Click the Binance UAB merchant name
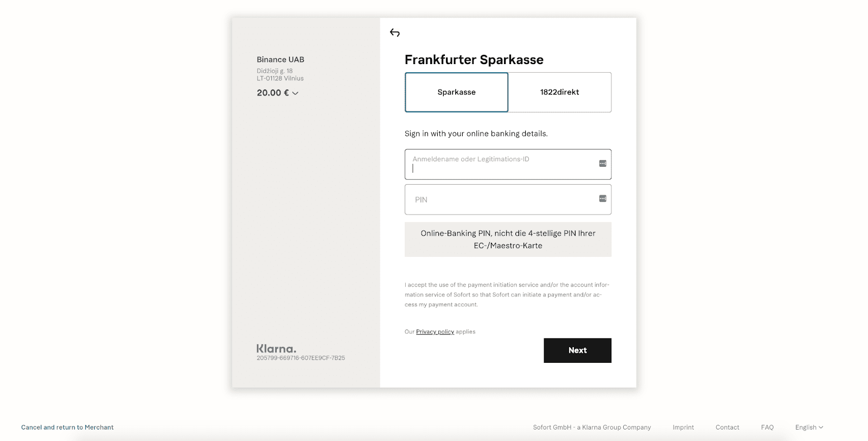 pos(280,60)
